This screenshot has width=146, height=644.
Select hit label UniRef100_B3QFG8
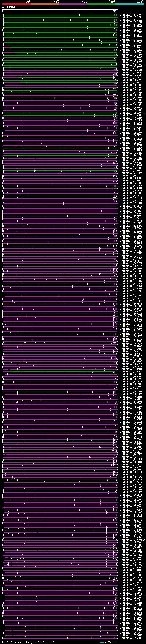pyautogui.click(x=131, y=85)
